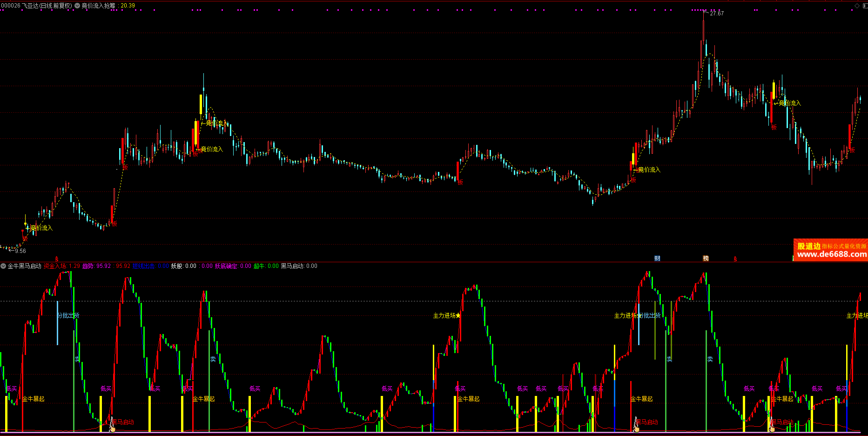Click the orange 榜 marker icon

click(x=706, y=259)
